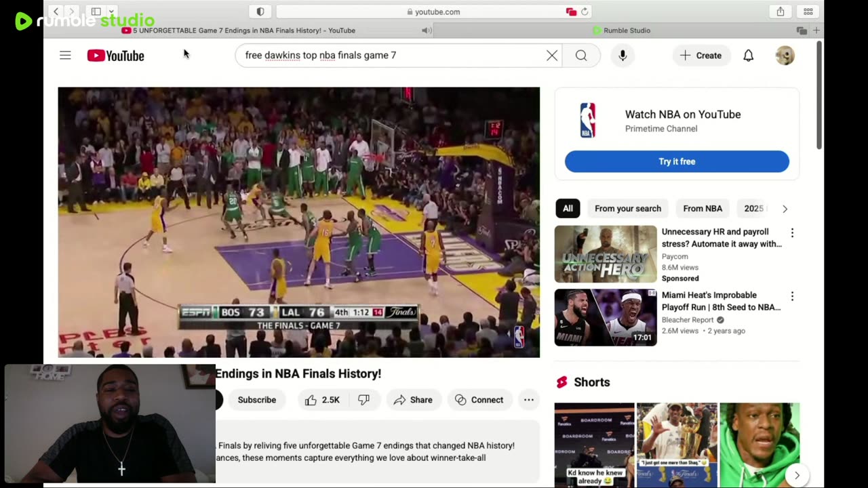868x488 pixels.
Task: Click the Try it free button
Action: pos(677,161)
